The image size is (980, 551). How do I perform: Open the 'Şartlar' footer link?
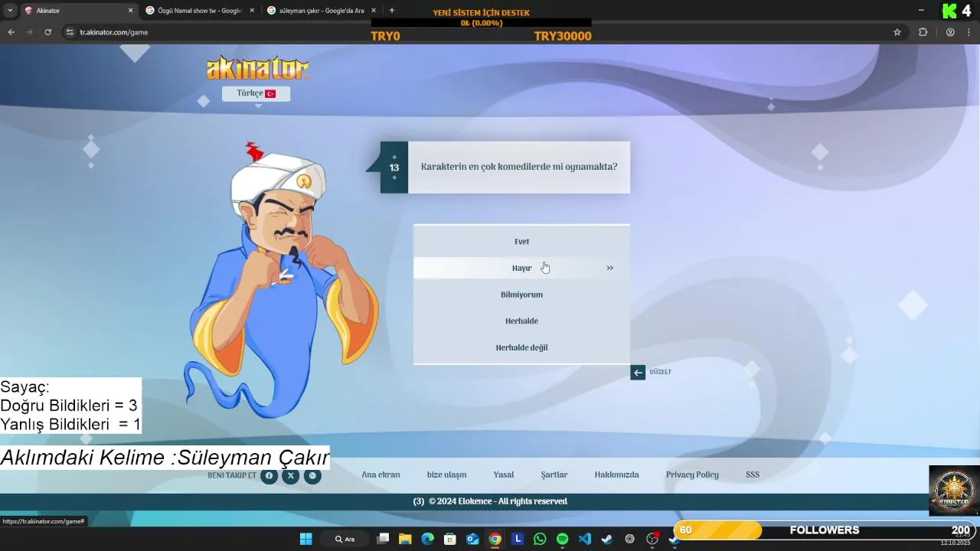(x=554, y=474)
